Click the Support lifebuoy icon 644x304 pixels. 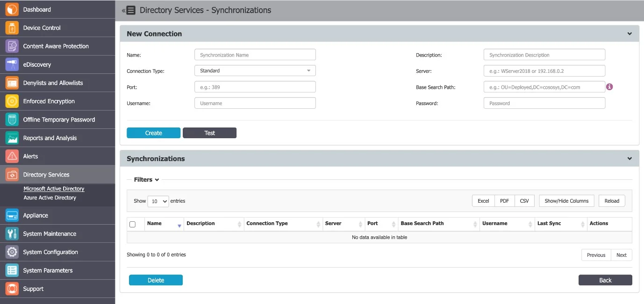[x=12, y=289]
